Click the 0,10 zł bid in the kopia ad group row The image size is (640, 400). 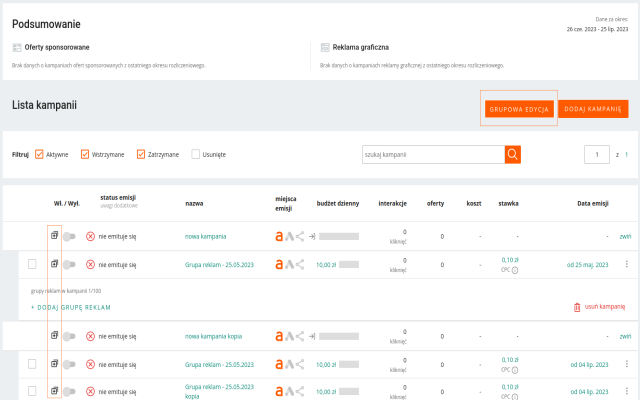point(510,387)
